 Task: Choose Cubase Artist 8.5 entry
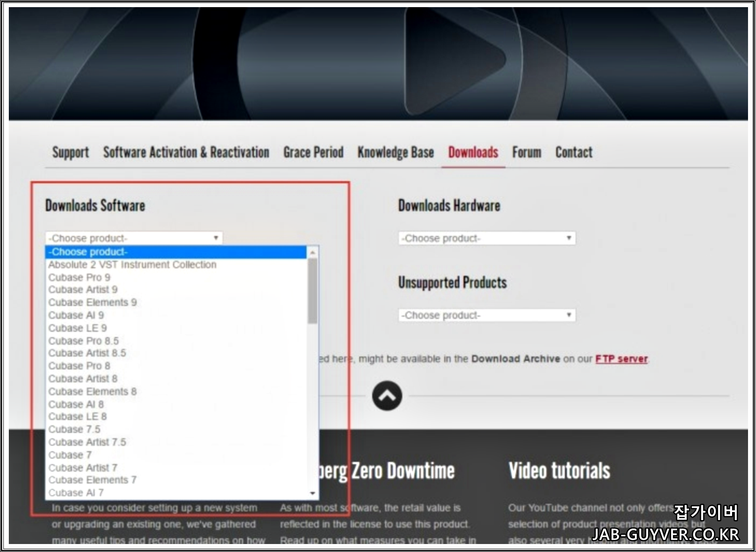point(176,353)
